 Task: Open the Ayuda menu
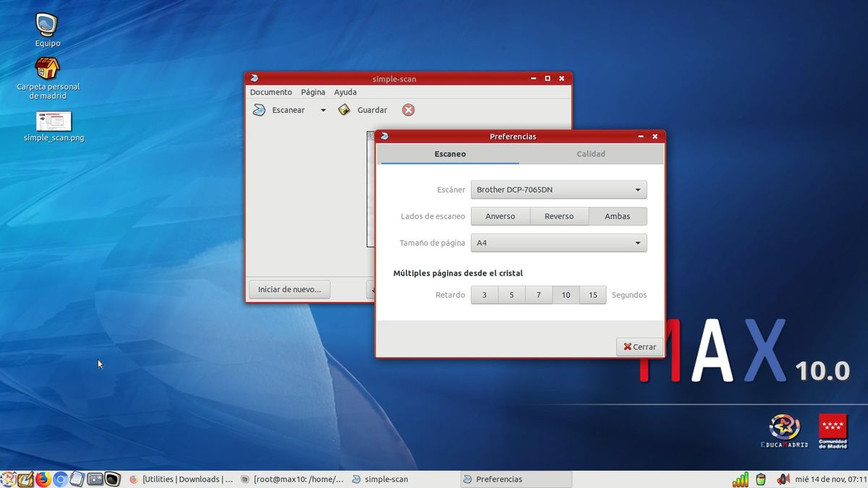pos(346,93)
